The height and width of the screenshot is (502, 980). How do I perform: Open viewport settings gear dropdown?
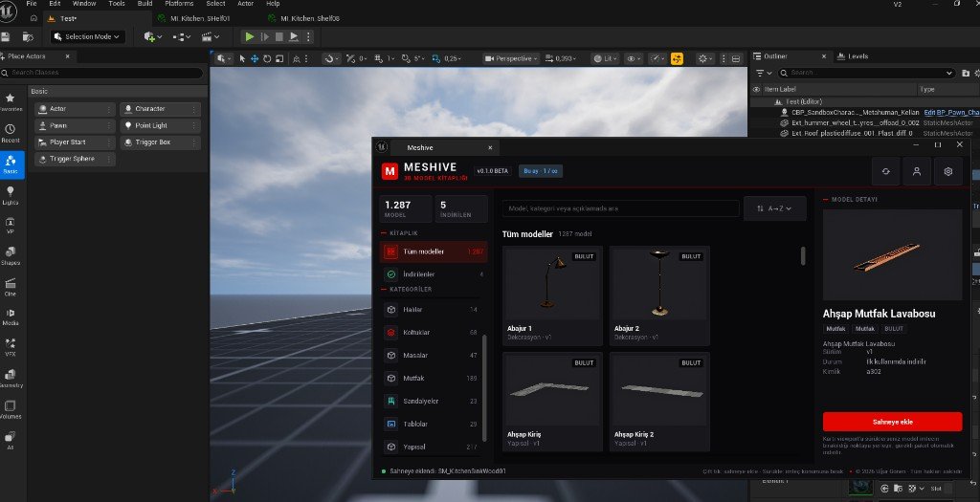[x=705, y=58]
